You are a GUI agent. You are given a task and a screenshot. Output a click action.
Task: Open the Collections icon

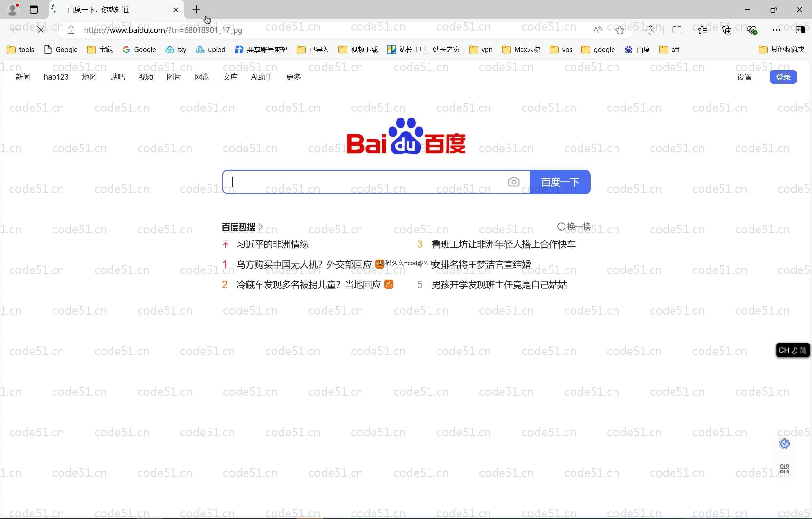pos(727,30)
